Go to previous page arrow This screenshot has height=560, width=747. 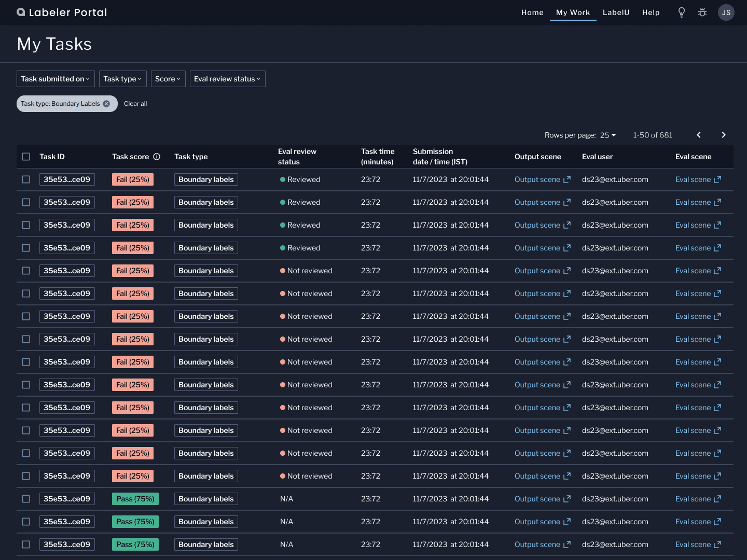pyautogui.click(x=699, y=135)
